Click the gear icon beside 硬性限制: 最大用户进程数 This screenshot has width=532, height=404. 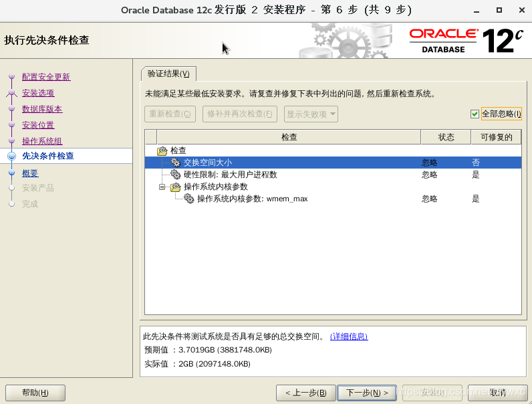coord(175,175)
